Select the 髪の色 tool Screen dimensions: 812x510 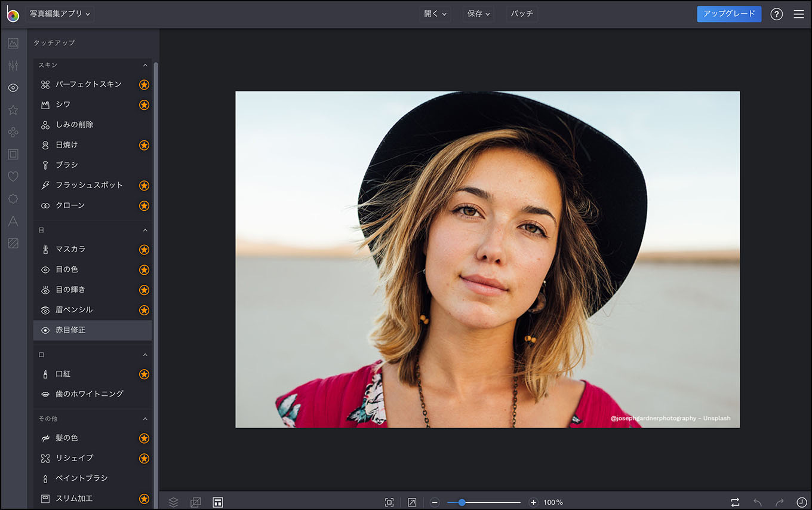coord(93,438)
